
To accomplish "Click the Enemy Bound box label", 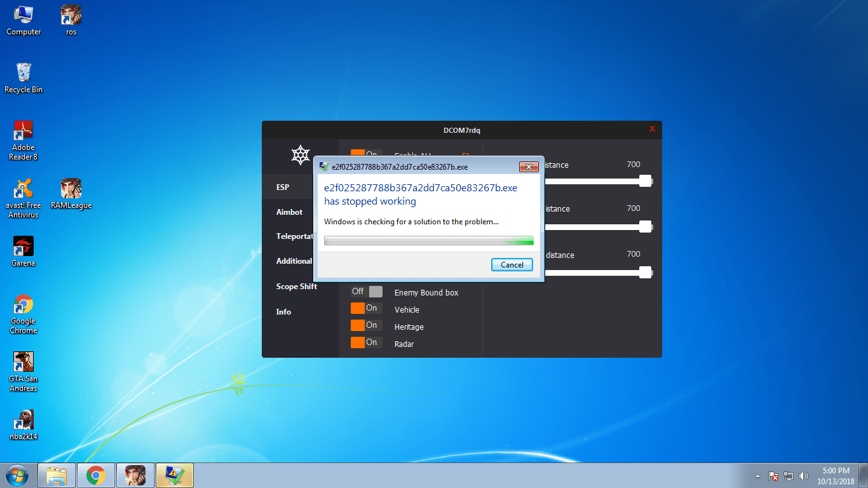I will point(426,293).
